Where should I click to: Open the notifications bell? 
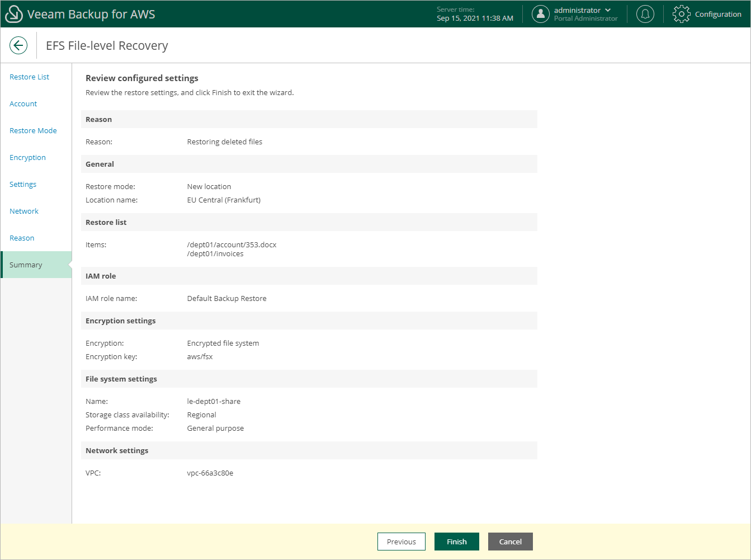(645, 14)
